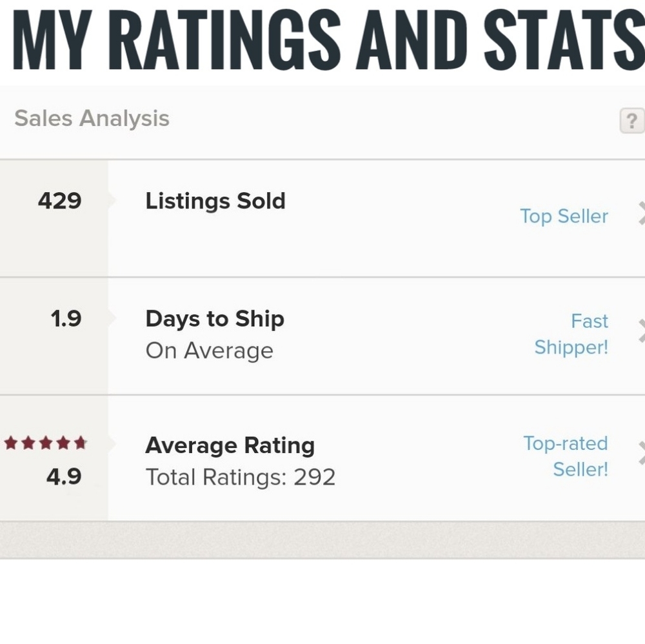Click the five-star rating icons

pyautogui.click(x=46, y=443)
